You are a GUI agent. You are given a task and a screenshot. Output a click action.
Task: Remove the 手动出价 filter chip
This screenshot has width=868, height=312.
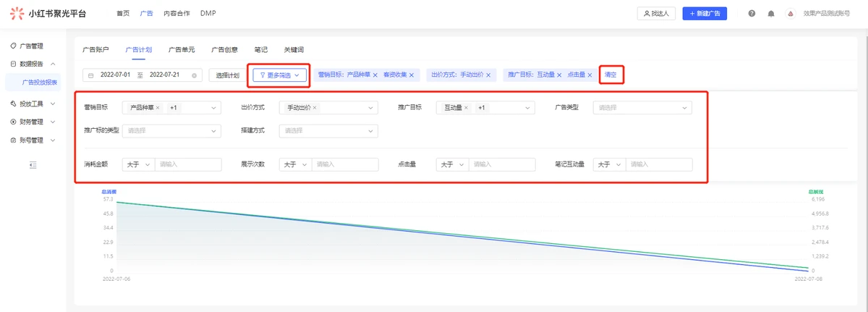tap(488, 75)
